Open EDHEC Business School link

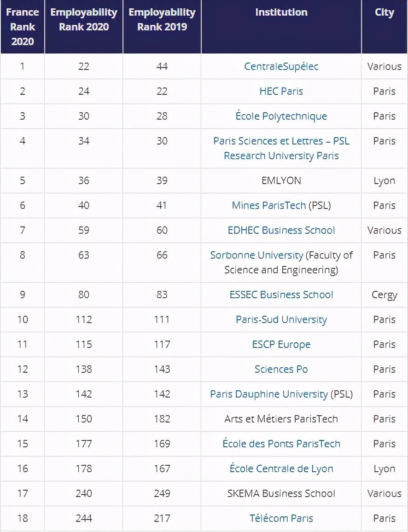pyautogui.click(x=281, y=230)
